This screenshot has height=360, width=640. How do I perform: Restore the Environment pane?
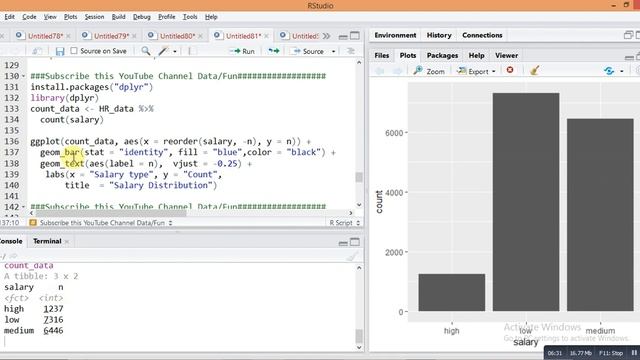(628, 35)
